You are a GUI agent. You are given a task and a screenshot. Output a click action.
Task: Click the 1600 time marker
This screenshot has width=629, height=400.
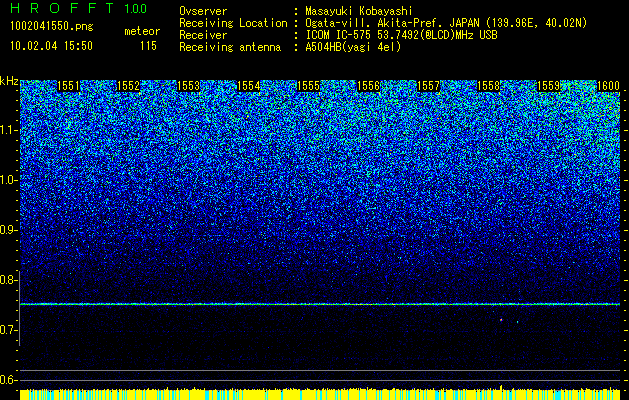tap(609, 86)
